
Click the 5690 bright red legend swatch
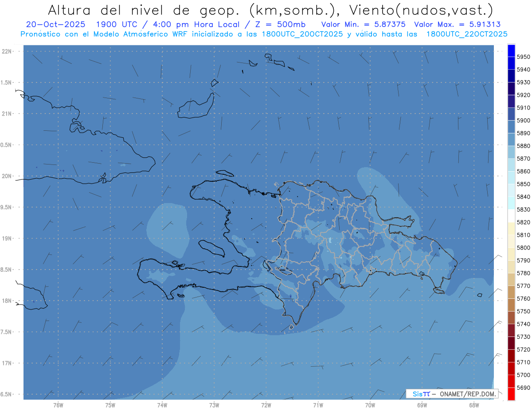(x=511, y=394)
